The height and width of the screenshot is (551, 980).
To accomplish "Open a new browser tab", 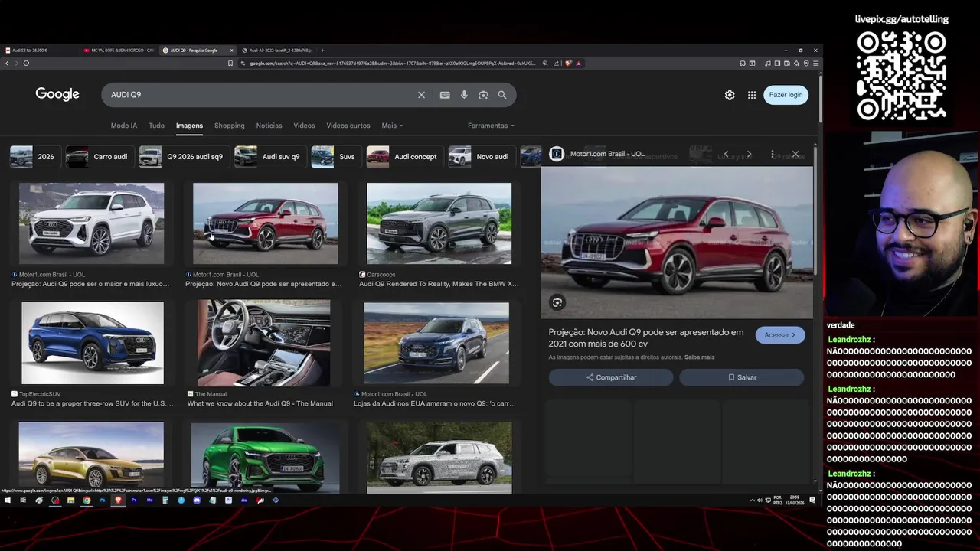I will tap(323, 51).
